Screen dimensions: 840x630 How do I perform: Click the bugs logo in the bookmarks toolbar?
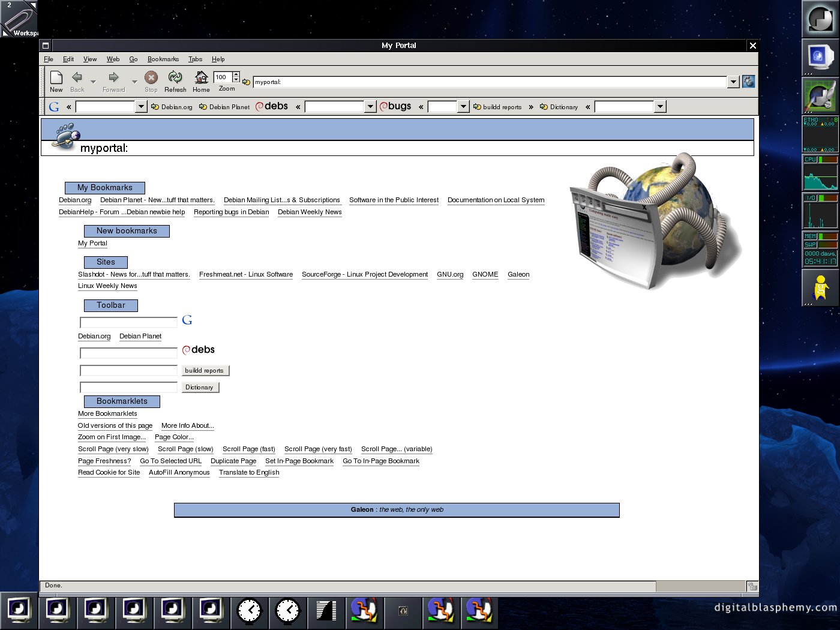[x=395, y=106]
